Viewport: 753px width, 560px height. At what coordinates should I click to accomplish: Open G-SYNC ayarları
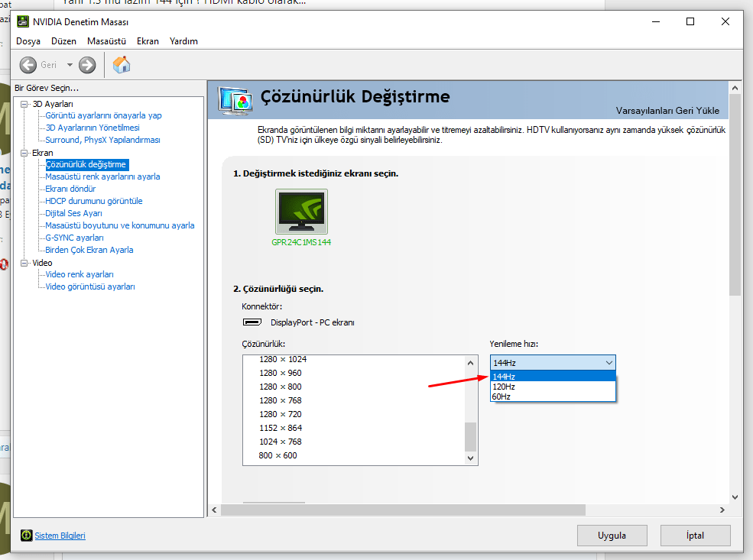(74, 238)
